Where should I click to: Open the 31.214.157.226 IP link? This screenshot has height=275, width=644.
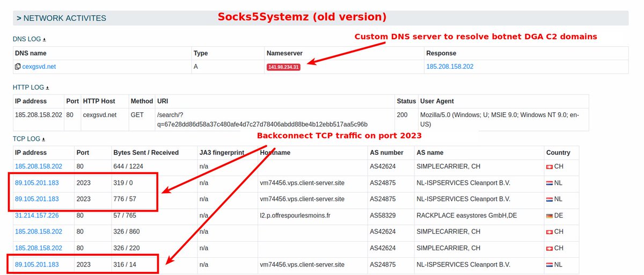(x=37, y=215)
